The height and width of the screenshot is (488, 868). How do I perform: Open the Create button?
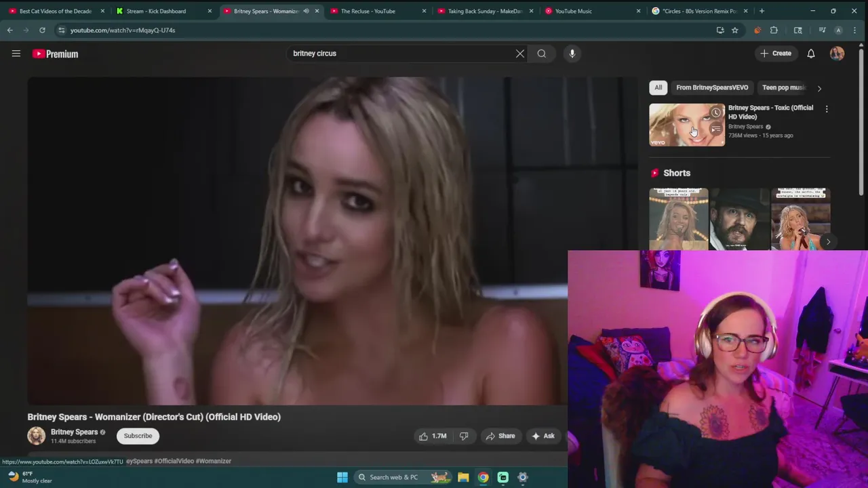[776, 54]
